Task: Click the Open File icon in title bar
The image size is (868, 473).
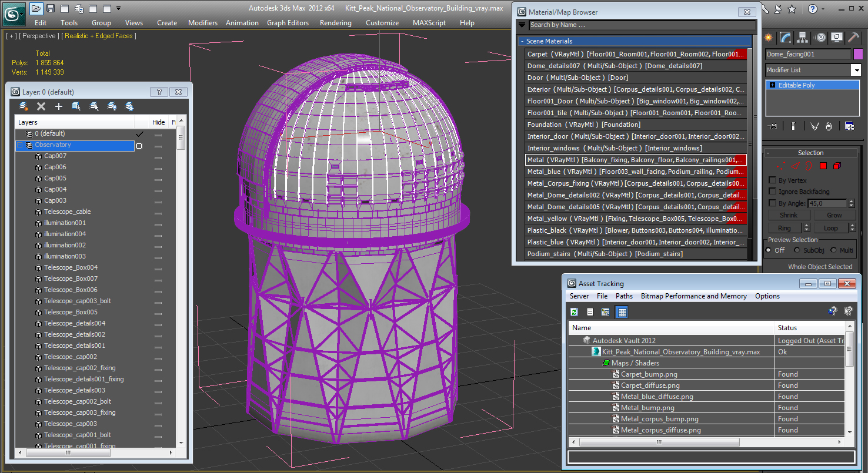Action: [x=36, y=8]
